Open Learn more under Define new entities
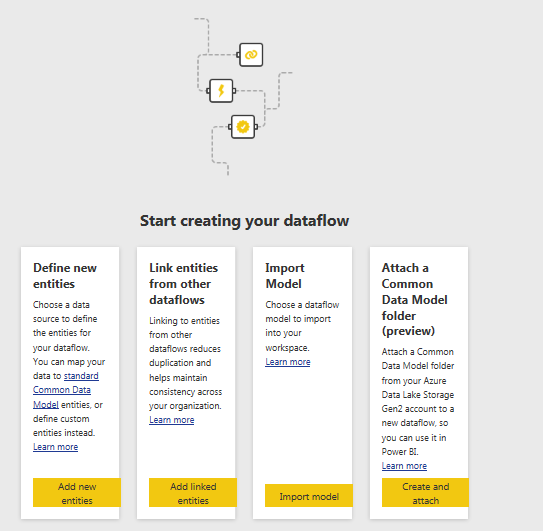Screen dimensions: 543x531 55,447
